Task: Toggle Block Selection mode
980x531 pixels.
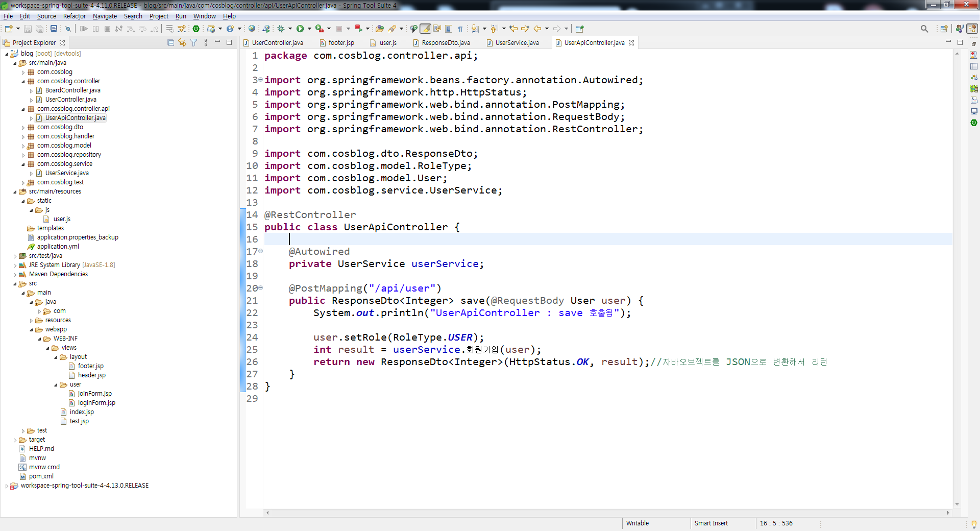Action: [x=449, y=29]
